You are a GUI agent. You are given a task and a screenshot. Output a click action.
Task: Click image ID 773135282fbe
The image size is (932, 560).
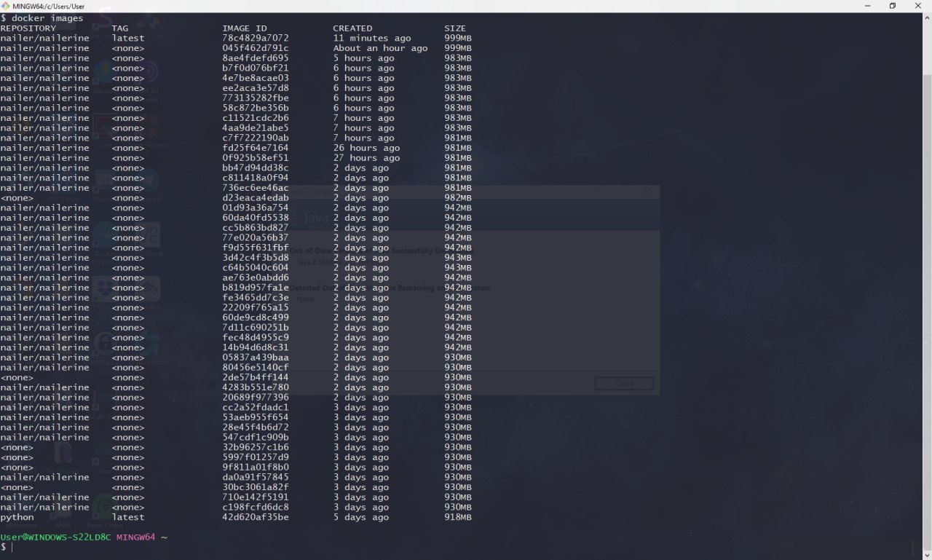(x=256, y=98)
